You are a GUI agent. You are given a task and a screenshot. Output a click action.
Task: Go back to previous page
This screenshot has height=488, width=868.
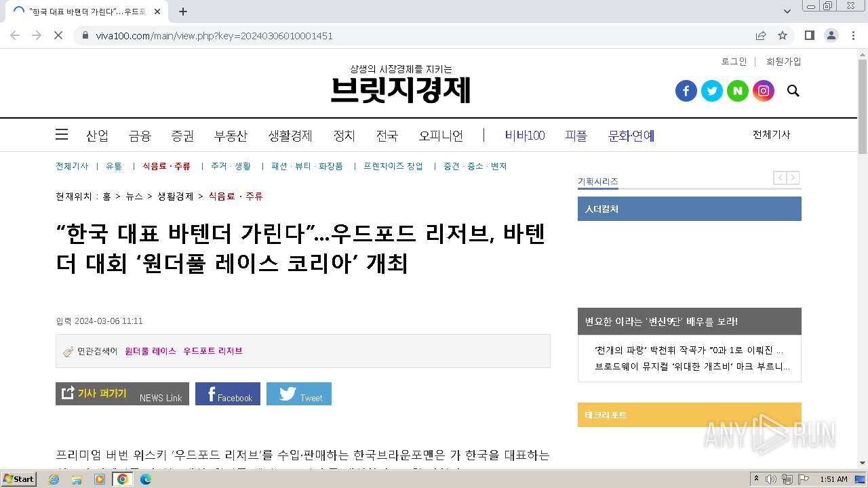pyautogui.click(x=15, y=35)
